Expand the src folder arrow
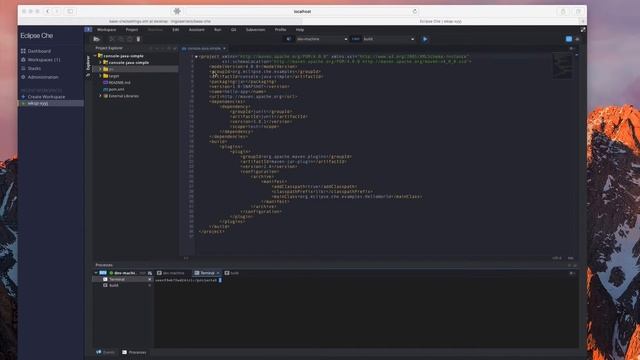Screen dimensions: 640x360 point(100,69)
